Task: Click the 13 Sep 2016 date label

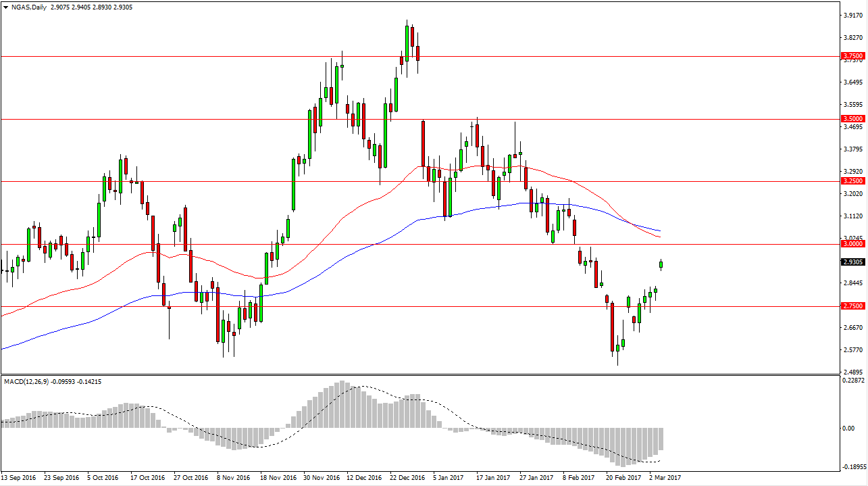Action: (20, 478)
